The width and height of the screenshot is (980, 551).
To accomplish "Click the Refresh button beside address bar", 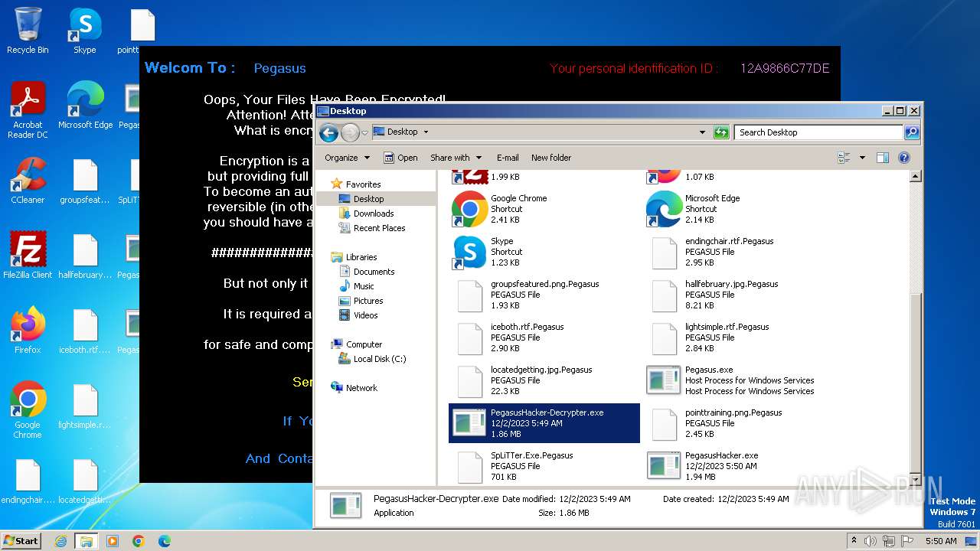I will 721,132.
